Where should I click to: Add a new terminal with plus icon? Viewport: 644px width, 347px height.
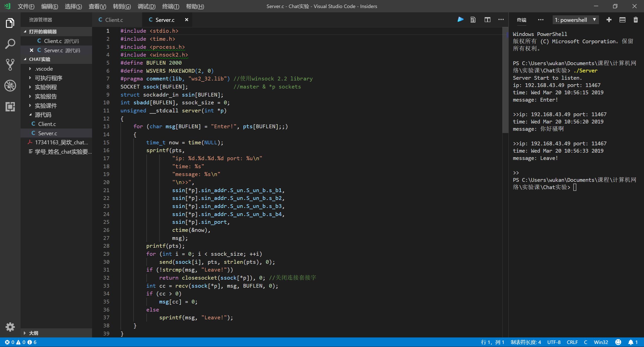pyautogui.click(x=609, y=20)
